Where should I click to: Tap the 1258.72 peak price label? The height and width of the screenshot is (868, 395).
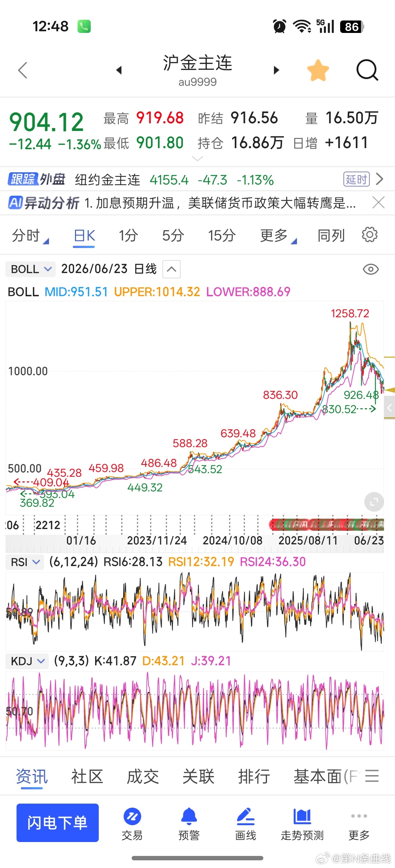click(350, 313)
